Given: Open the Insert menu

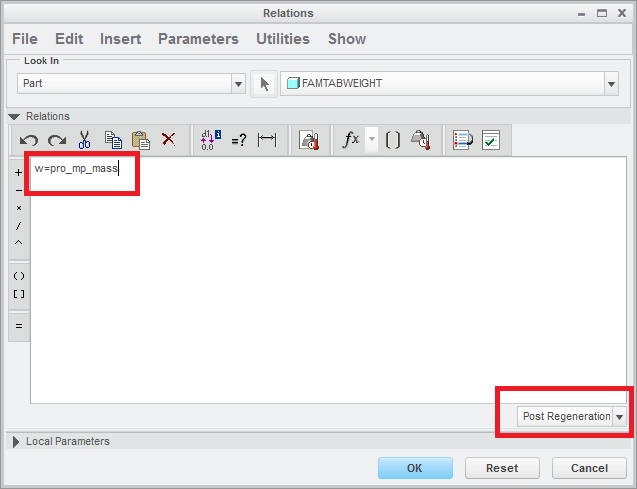Looking at the screenshot, I should 120,39.
